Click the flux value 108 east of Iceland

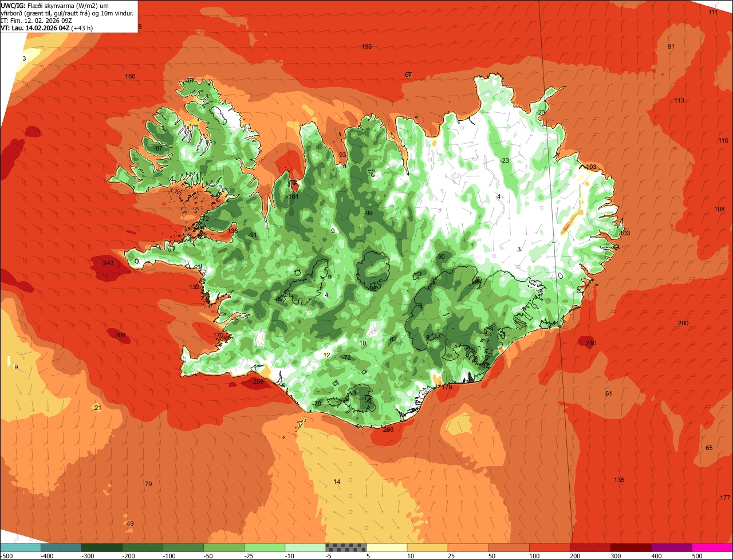click(719, 209)
